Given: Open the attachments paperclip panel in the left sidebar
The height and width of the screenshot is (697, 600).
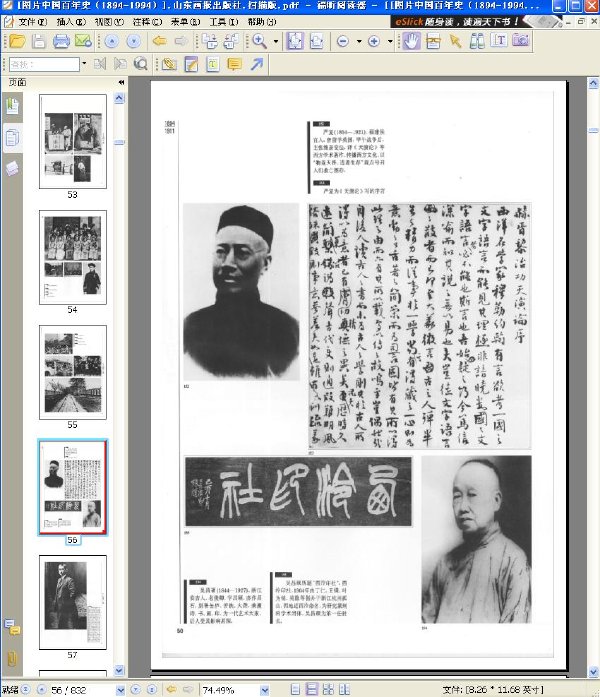Looking at the screenshot, I should point(12,658).
